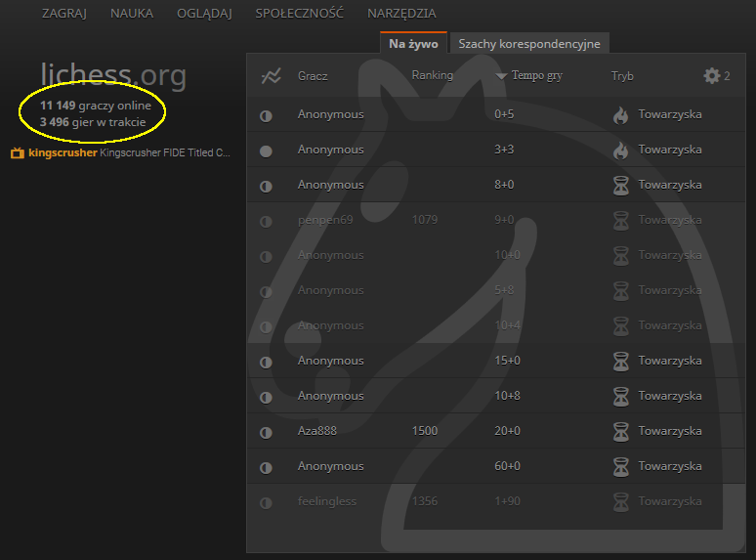The width and height of the screenshot is (756, 560).
Task: Click '11 149 graczy online' text
Action: (x=96, y=106)
